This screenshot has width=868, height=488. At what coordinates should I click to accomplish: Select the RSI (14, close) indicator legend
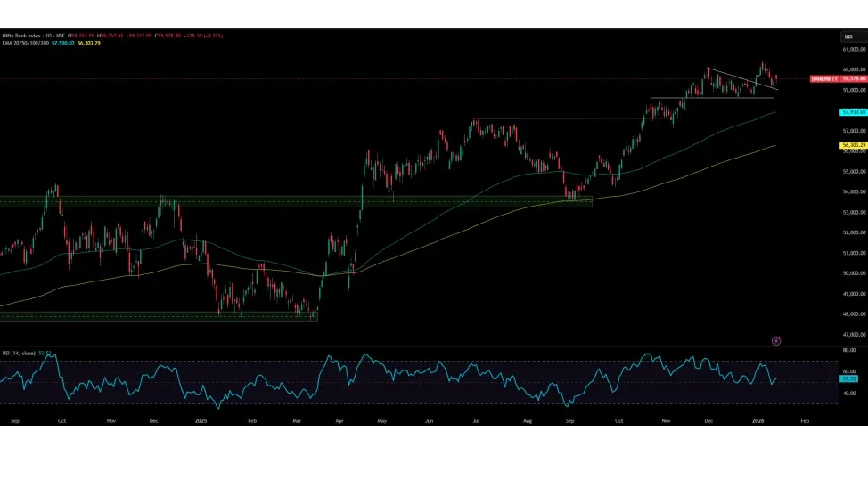click(19, 353)
